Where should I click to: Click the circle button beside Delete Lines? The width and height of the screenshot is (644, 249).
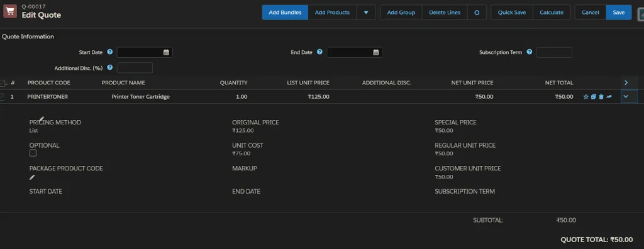[x=477, y=13]
